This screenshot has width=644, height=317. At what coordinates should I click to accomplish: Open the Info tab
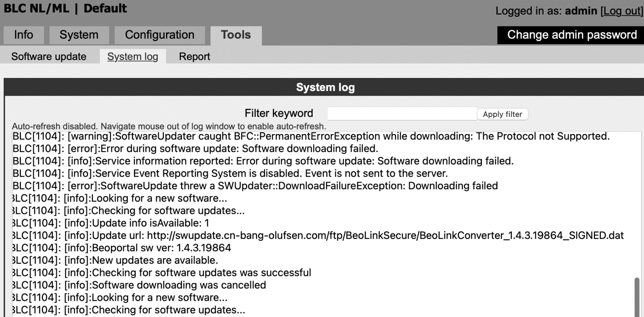(x=24, y=35)
